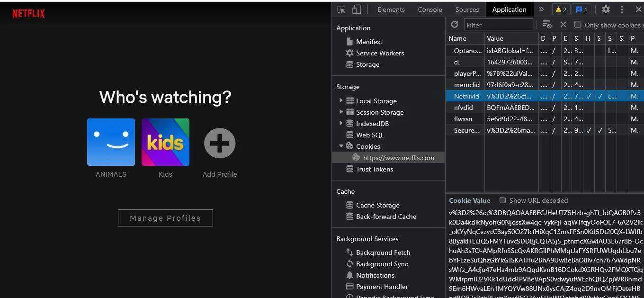
Task: Open the DevTools three-dot menu
Action: click(x=622, y=9)
